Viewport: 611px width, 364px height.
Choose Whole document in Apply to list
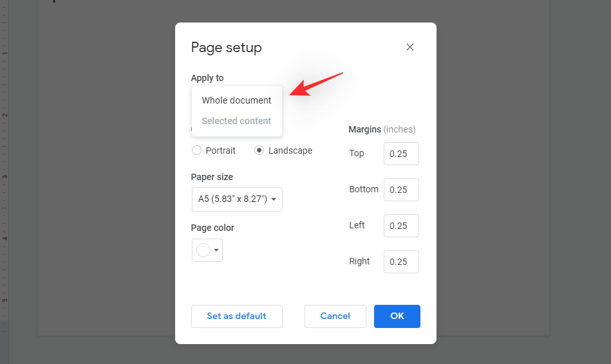pos(236,100)
